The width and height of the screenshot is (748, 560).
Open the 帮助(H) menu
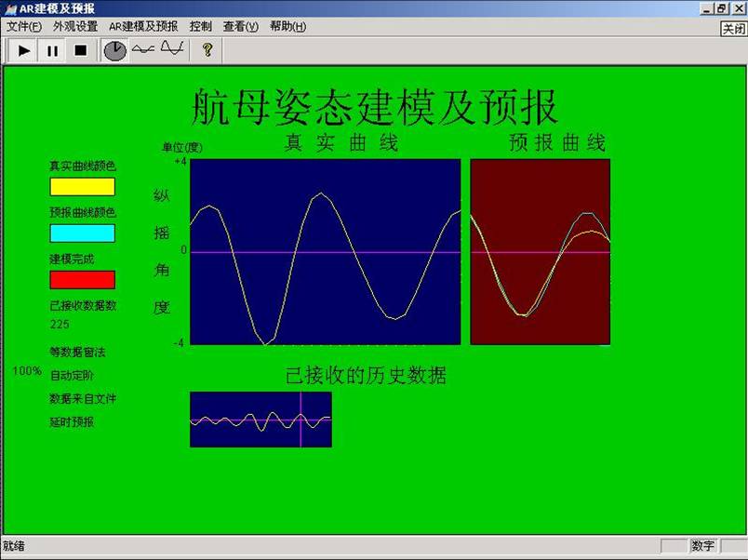[287, 27]
